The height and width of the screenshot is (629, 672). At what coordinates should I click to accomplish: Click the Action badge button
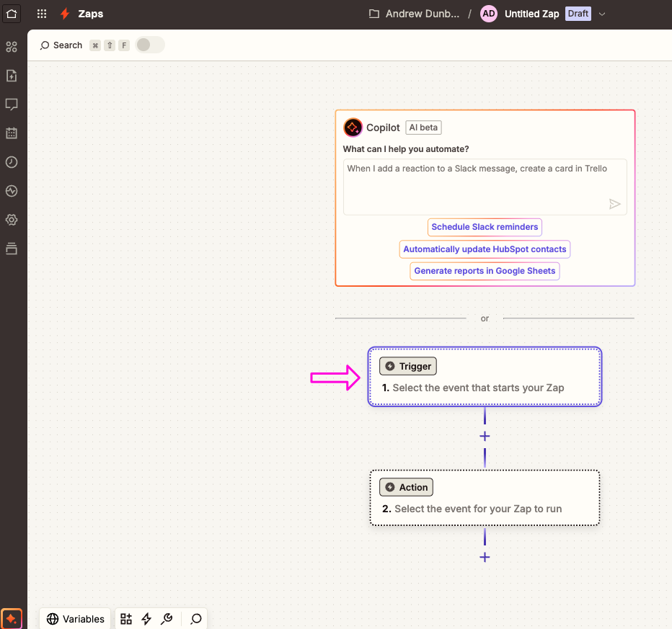pyautogui.click(x=406, y=487)
